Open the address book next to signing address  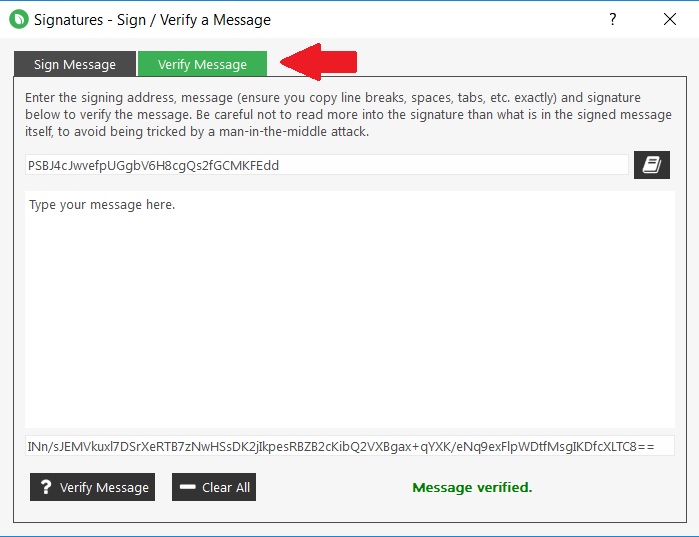(651, 165)
